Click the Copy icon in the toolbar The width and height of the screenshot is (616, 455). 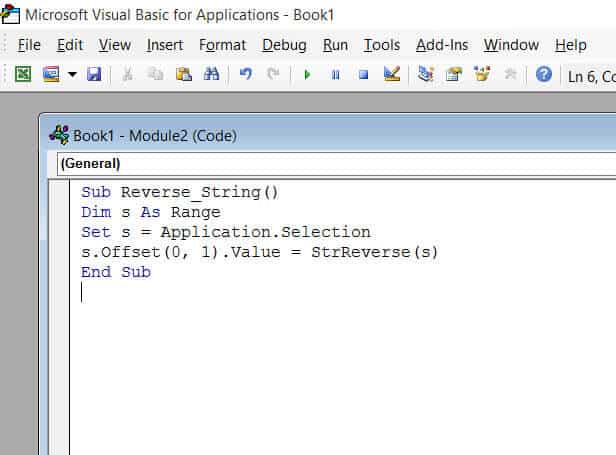click(156, 74)
